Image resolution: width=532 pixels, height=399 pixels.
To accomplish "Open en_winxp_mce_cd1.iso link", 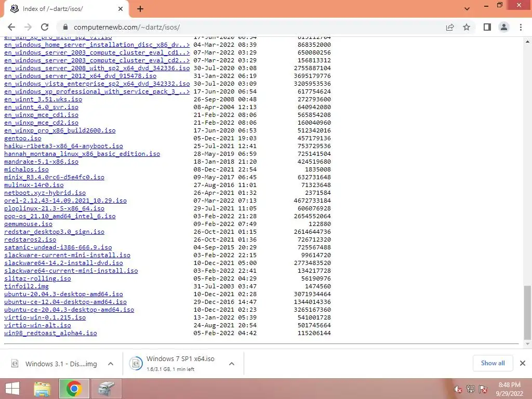I will (42, 115).
